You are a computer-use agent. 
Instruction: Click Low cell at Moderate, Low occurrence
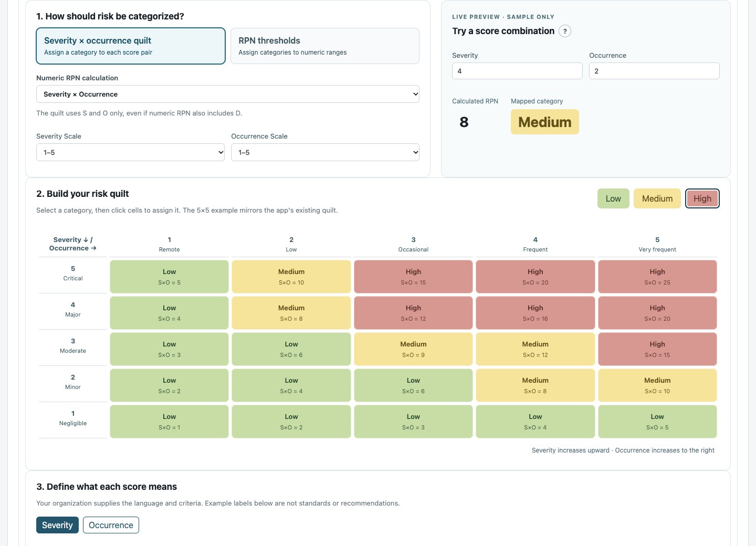[291, 349]
